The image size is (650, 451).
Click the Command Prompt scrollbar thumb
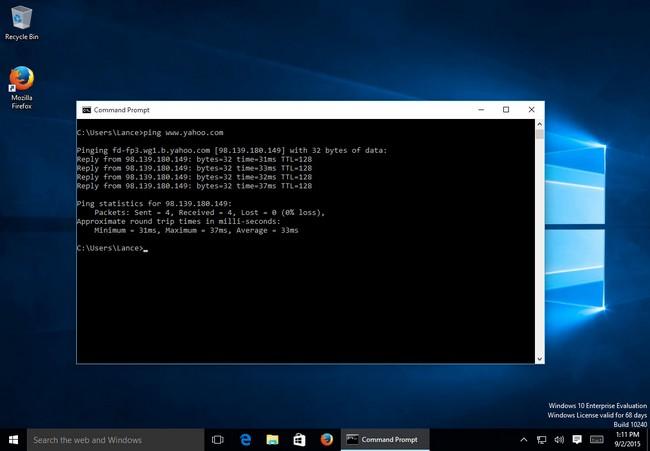pyautogui.click(x=539, y=134)
